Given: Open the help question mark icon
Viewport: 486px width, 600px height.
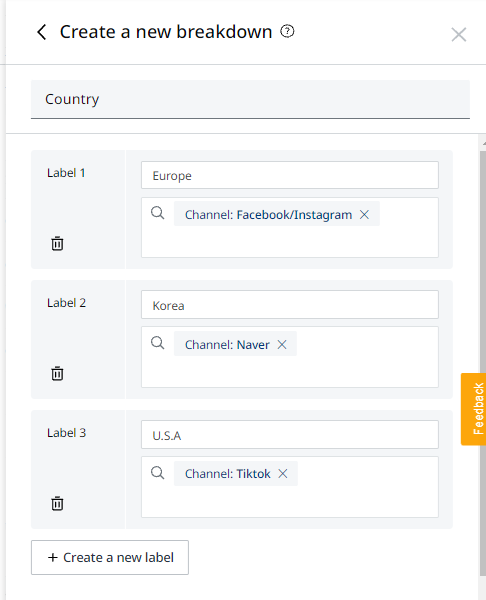Looking at the screenshot, I should [x=287, y=31].
